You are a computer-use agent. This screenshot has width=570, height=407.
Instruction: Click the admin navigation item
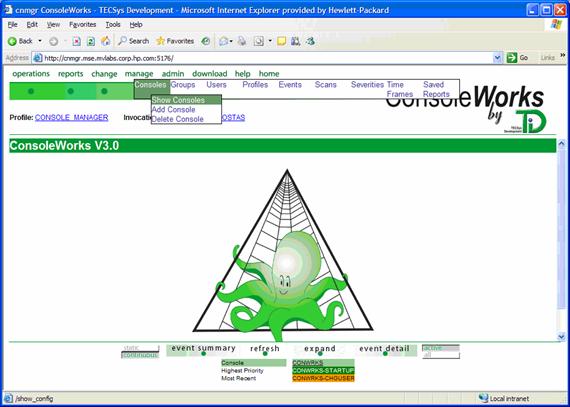point(173,74)
